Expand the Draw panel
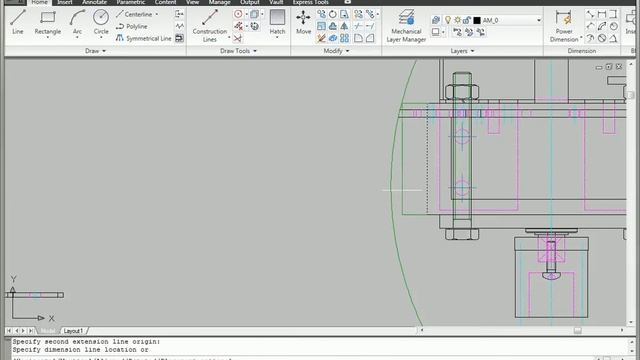Screen dimensions: 640x360 pos(96,51)
